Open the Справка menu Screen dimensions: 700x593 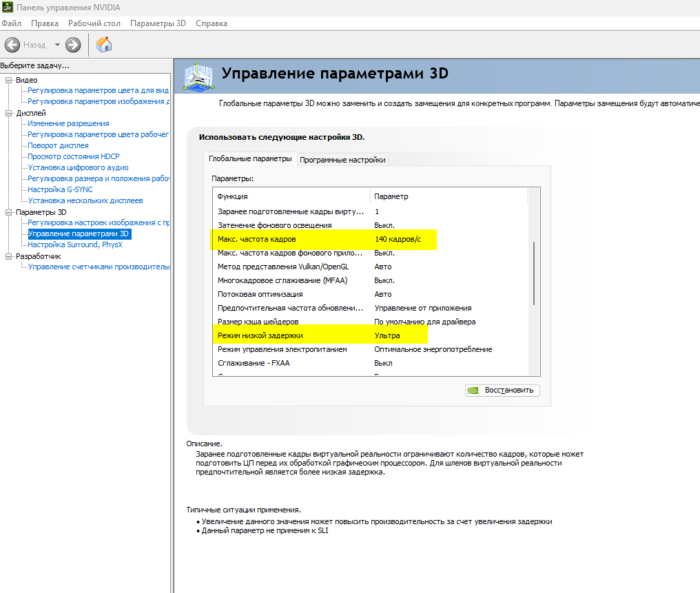(211, 23)
